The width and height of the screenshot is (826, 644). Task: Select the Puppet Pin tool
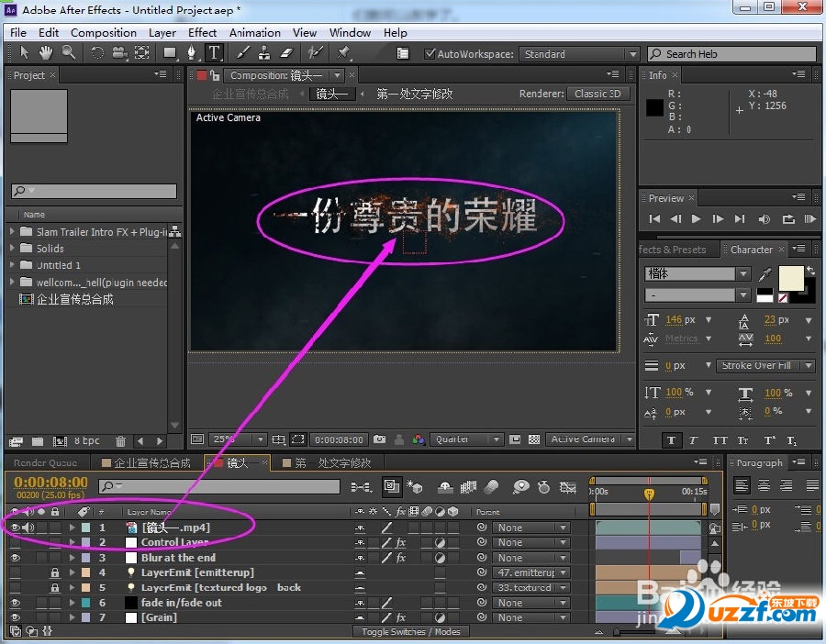point(344,52)
